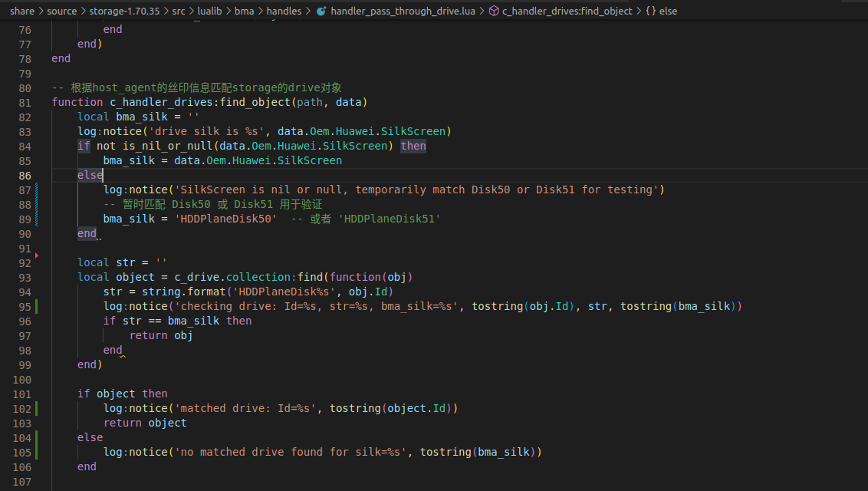
Task: Click the red deletion marker below line 90
Action: [36, 255]
